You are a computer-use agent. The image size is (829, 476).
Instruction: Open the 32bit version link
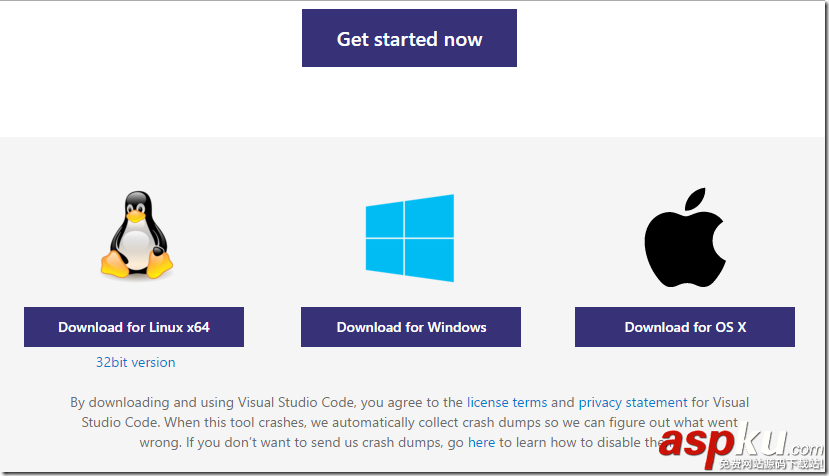tap(135, 362)
